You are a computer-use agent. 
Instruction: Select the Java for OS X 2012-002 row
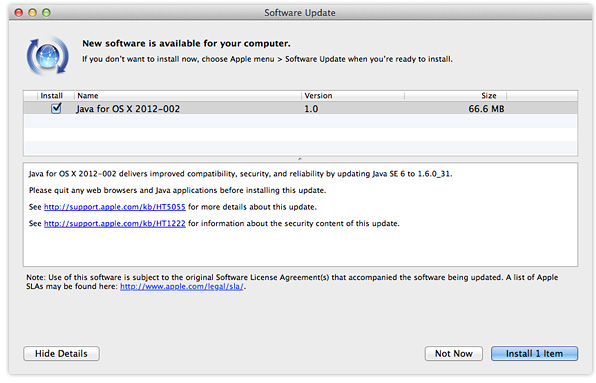point(300,109)
